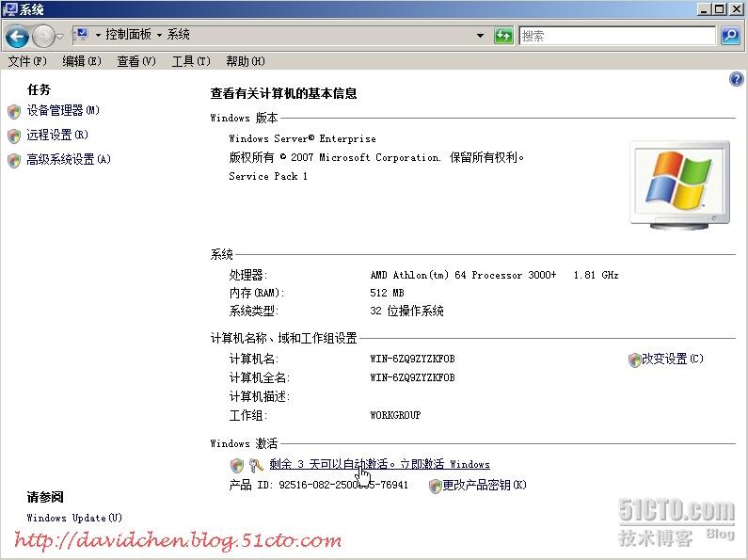
Task: Click the shield icon beside 更改产品密钥
Action: point(435,487)
